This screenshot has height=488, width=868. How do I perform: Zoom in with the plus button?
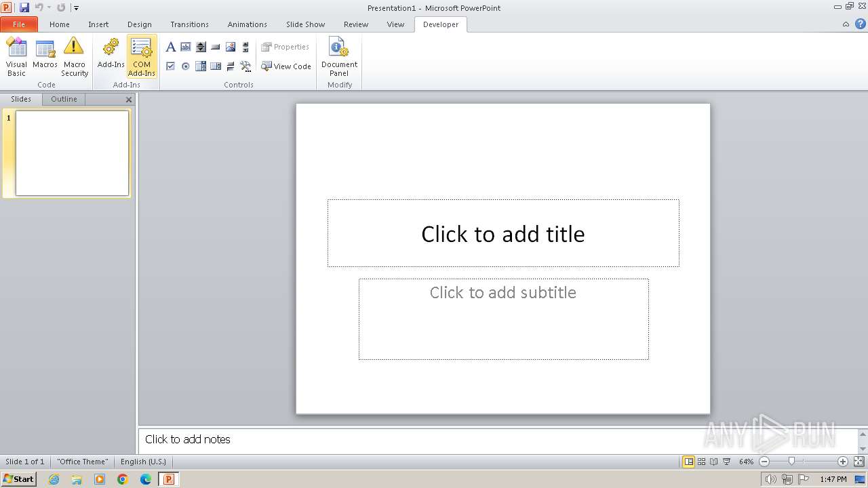(x=843, y=462)
